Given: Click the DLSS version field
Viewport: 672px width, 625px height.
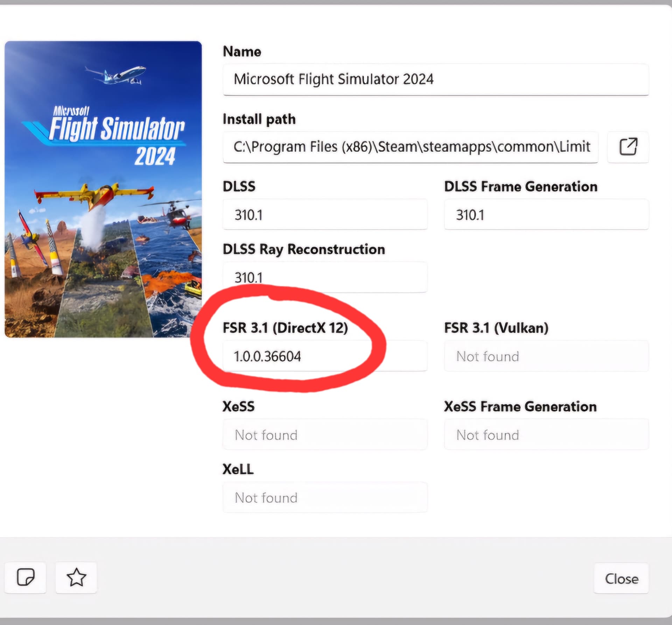Looking at the screenshot, I should click(x=325, y=215).
